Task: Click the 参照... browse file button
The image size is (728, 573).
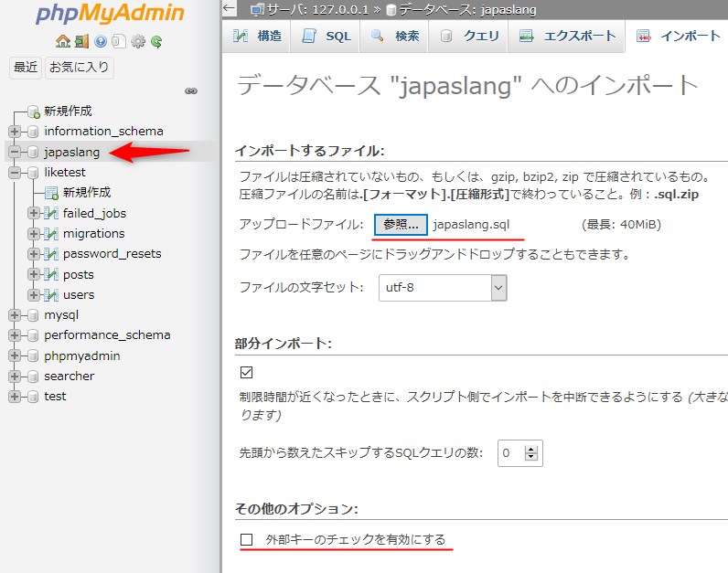Action: (x=400, y=224)
